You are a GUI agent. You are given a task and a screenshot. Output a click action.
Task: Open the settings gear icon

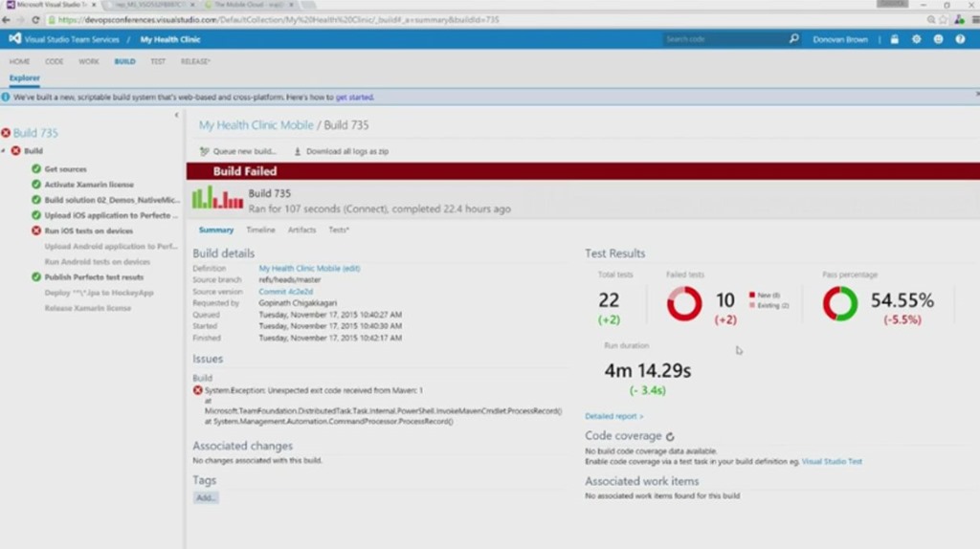pos(916,38)
